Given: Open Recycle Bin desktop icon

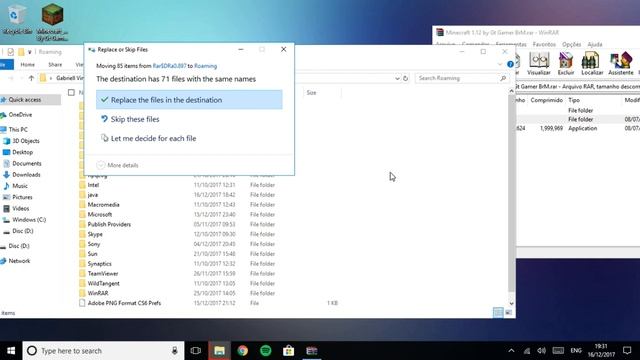Looking at the screenshot, I should pyautogui.click(x=17, y=19).
